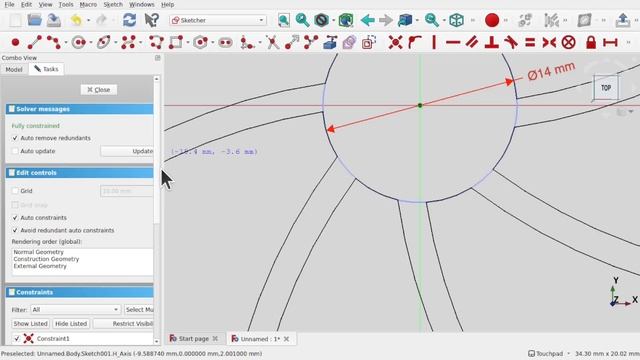Toggle Auto remove redundants checkbox

tap(15, 138)
